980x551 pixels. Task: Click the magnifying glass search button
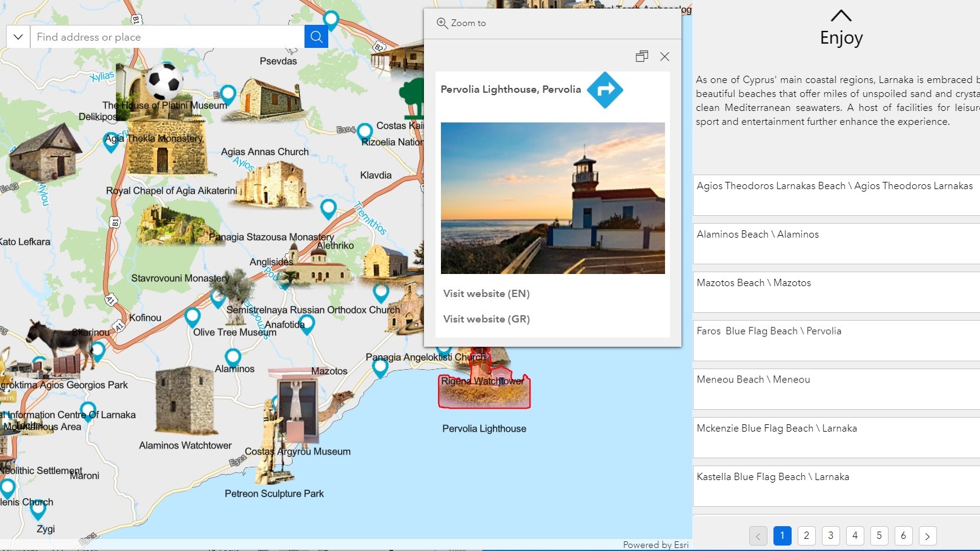[x=316, y=36]
